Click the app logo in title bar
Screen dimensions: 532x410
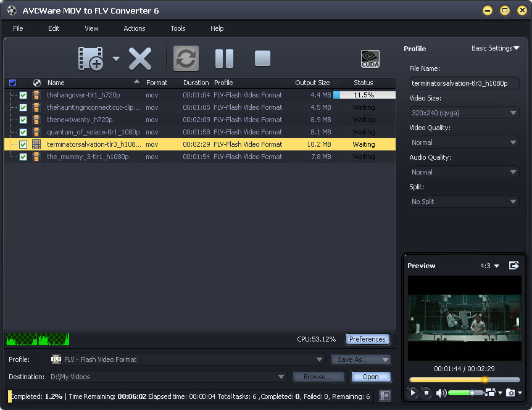[x=12, y=10]
